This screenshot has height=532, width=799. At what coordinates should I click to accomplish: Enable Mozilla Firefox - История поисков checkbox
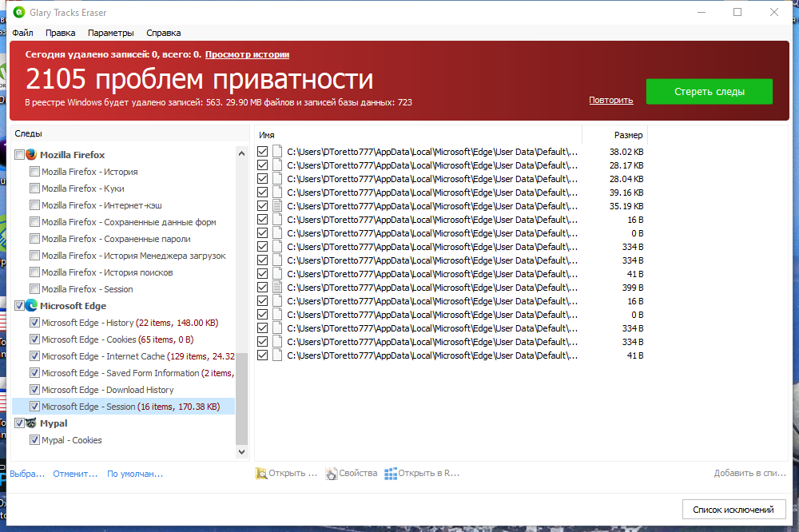[34, 272]
